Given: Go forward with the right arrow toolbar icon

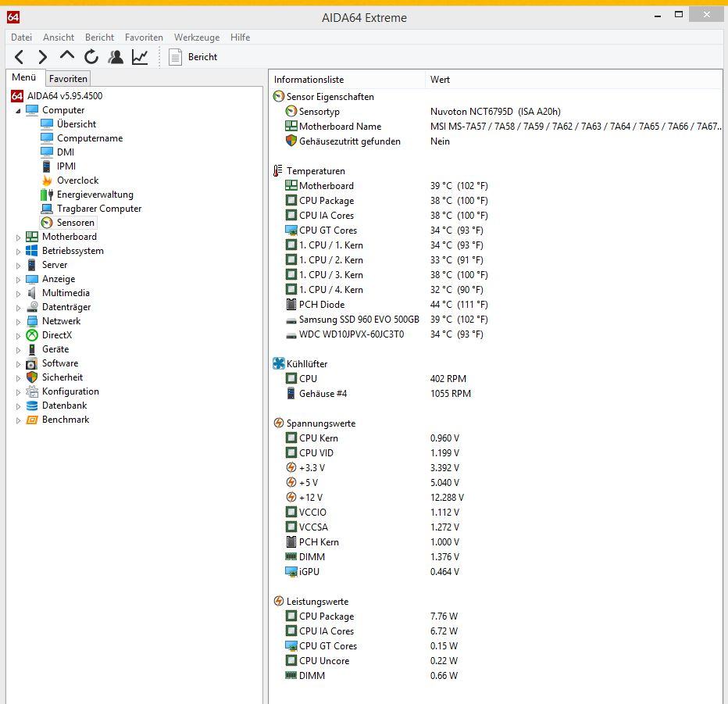Looking at the screenshot, I should click(x=43, y=57).
